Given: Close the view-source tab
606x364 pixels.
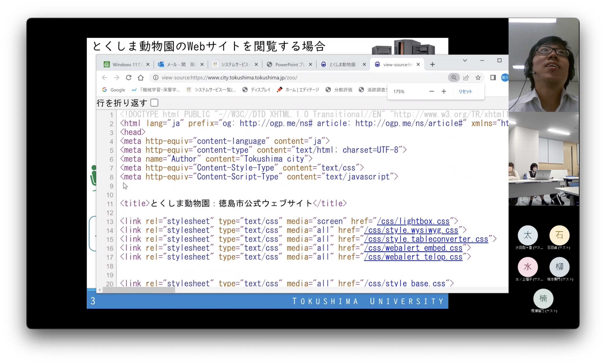Looking at the screenshot, I should tap(418, 64).
